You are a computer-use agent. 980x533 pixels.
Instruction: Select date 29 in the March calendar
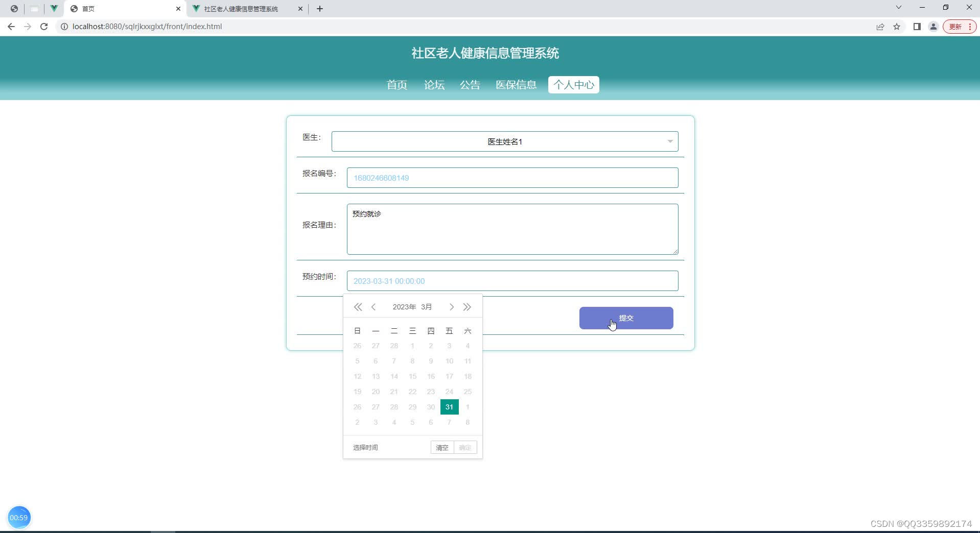coord(412,407)
